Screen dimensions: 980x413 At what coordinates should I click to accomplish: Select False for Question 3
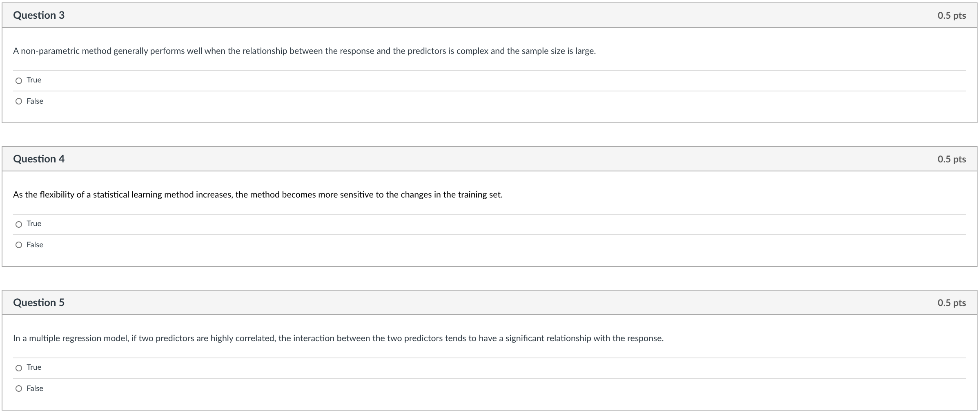pos(19,101)
